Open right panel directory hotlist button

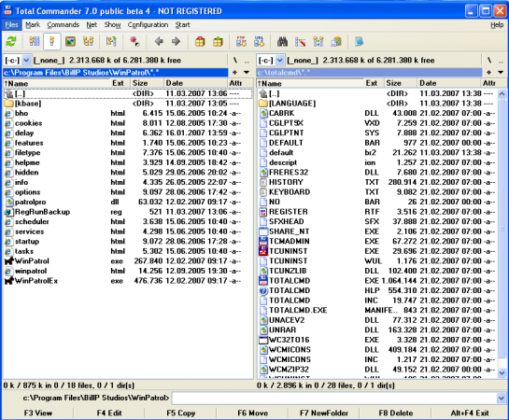(488, 72)
